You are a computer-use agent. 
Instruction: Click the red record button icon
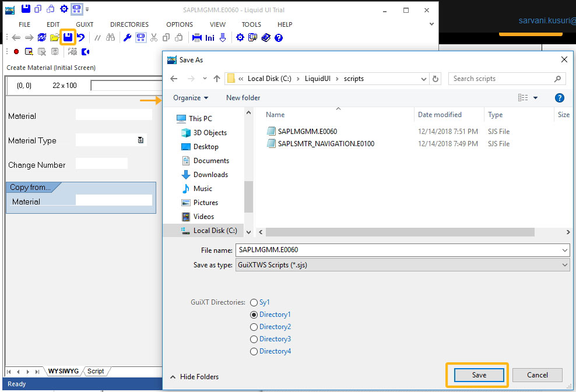16,52
